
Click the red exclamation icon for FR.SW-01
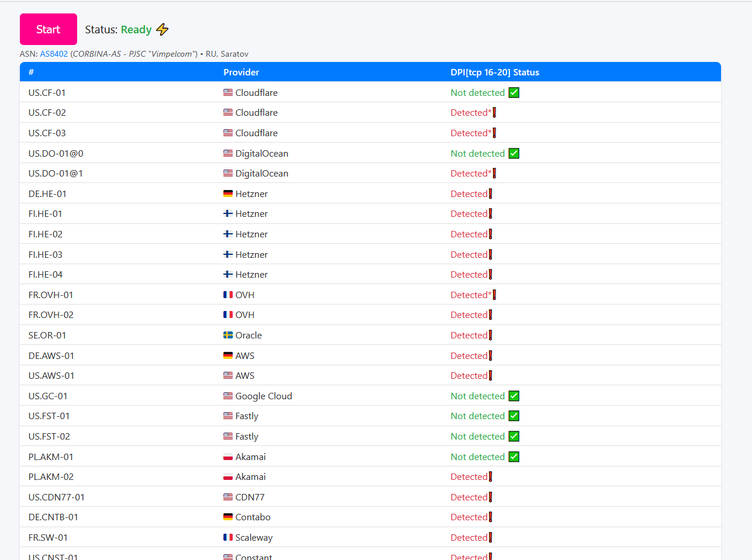coord(490,538)
